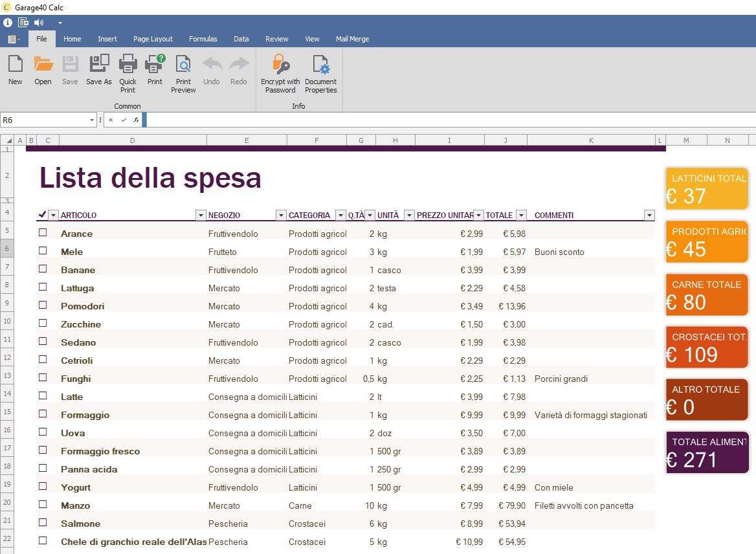The height and width of the screenshot is (554, 756).
Task: Expand the Name Box dropdown
Action: pos(92,120)
